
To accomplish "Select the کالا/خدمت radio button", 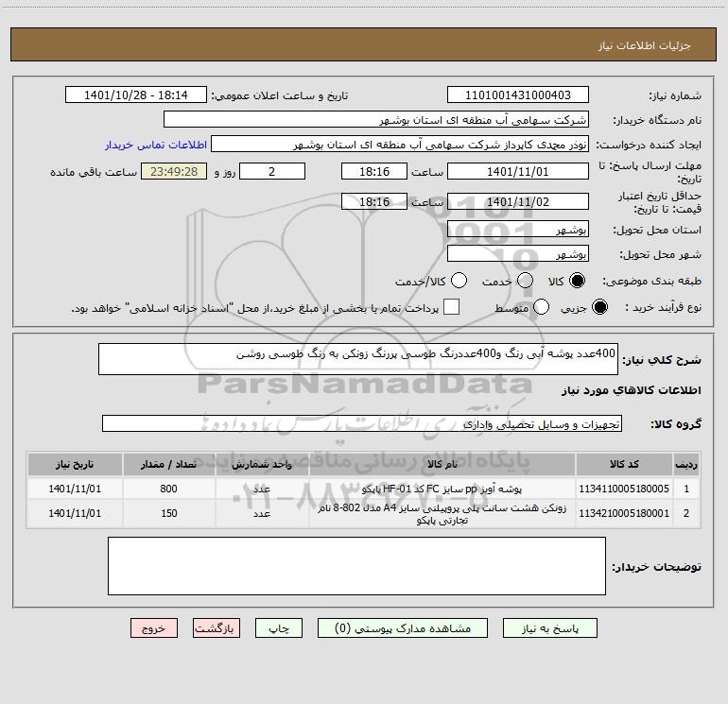I will [459, 281].
